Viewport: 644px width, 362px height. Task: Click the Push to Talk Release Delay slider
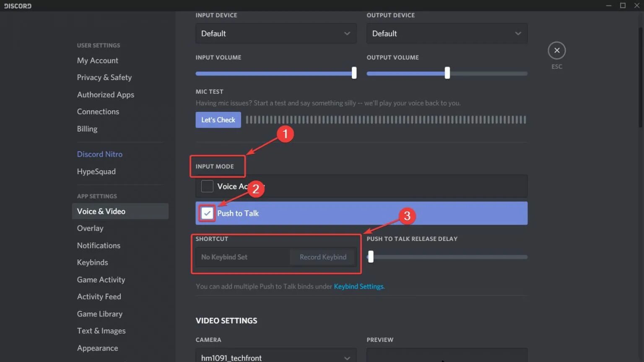coord(447,257)
